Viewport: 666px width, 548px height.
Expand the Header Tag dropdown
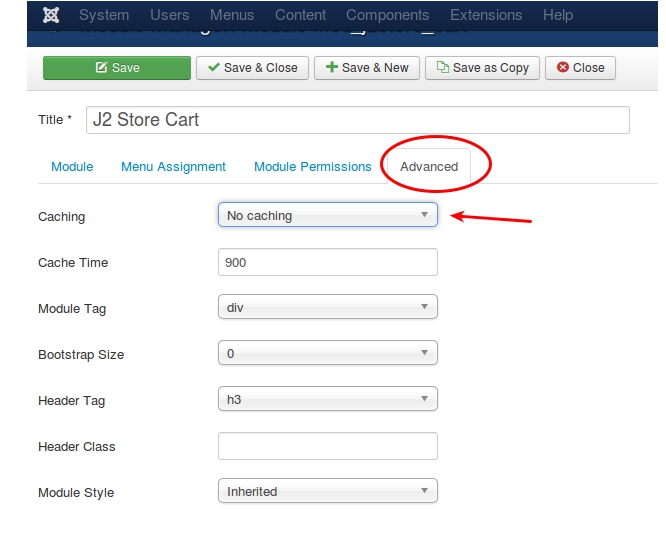tap(328, 398)
